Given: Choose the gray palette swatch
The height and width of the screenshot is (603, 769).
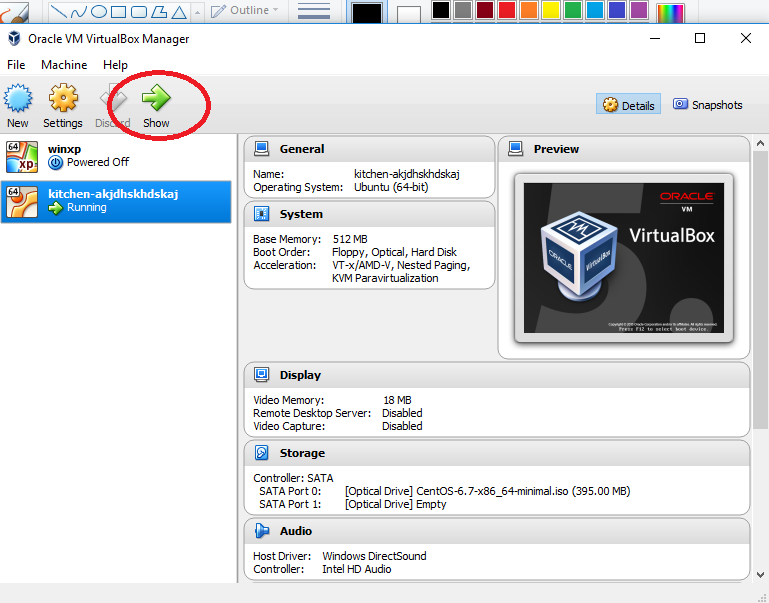Looking at the screenshot, I should click(462, 10).
